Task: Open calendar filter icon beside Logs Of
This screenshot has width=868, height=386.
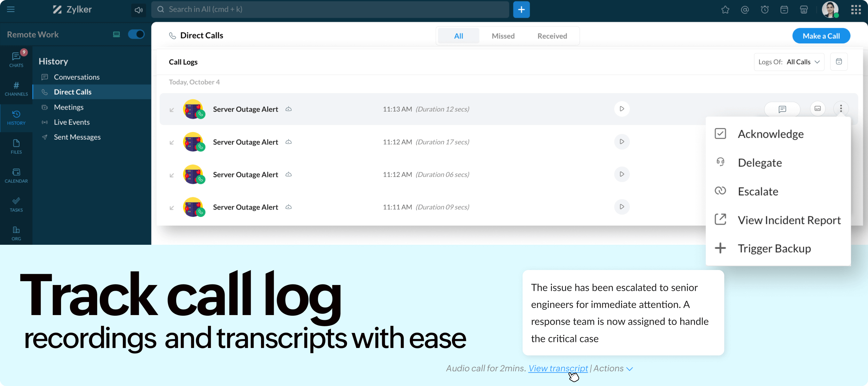Action: (839, 62)
